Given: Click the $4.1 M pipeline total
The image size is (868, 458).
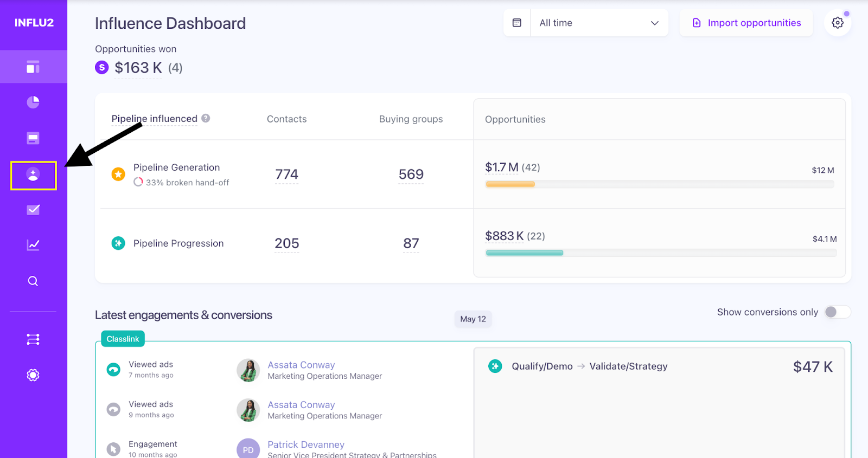Looking at the screenshot, I should click(x=825, y=239).
